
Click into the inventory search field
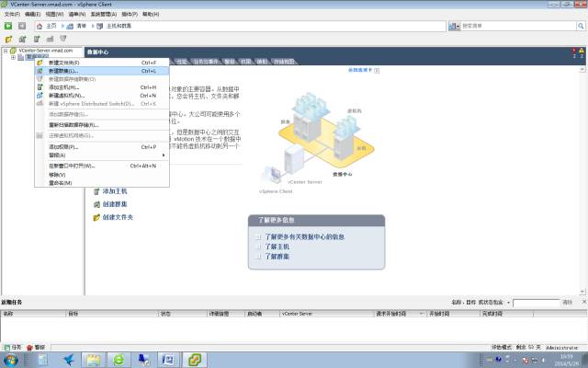tap(518, 26)
